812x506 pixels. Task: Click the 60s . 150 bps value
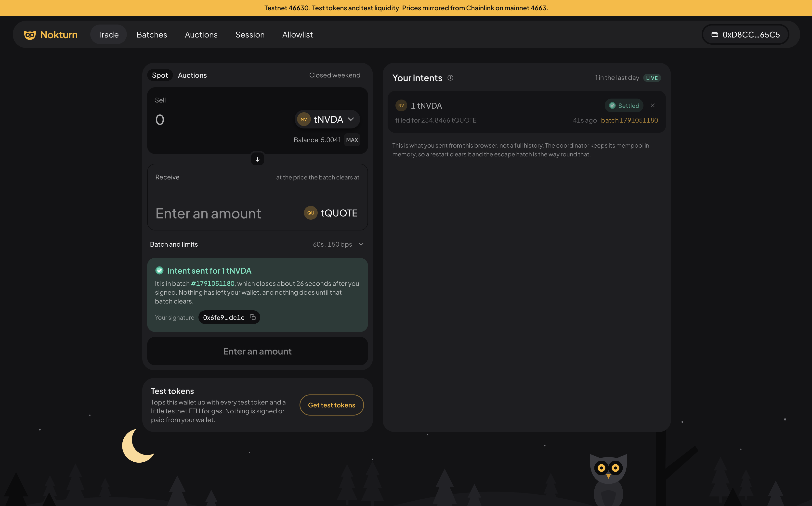(332, 244)
